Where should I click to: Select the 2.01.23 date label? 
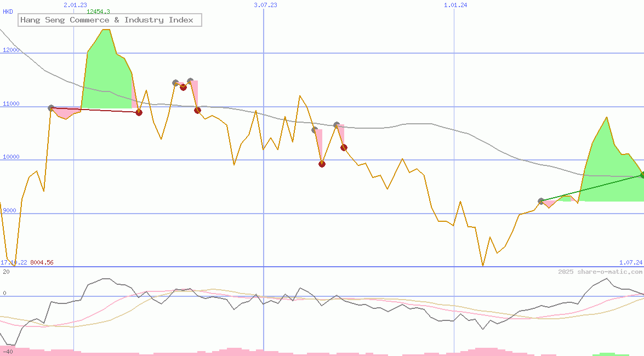tap(75, 5)
